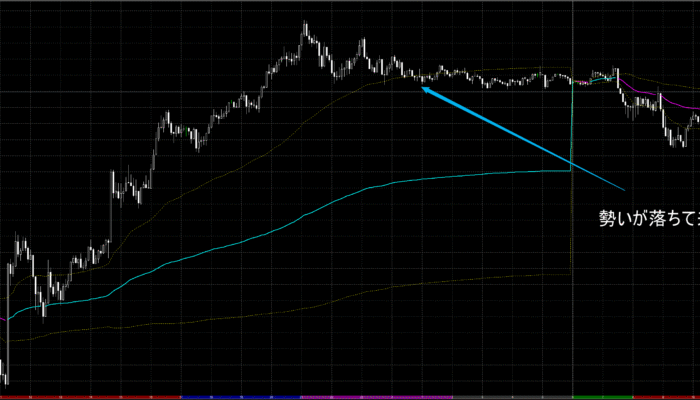Select the highest candlestick peak on chart
Viewport: 700px width, 400px height.
[304, 28]
